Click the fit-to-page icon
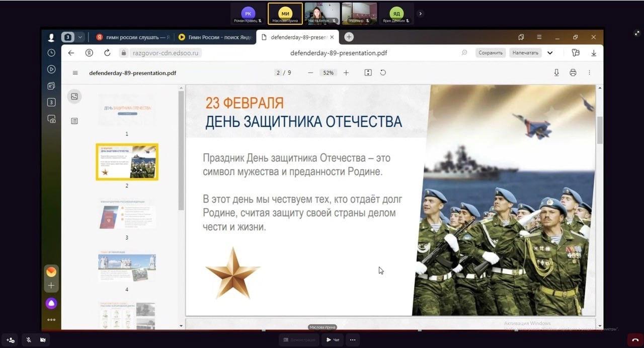 tap(368, 73)
